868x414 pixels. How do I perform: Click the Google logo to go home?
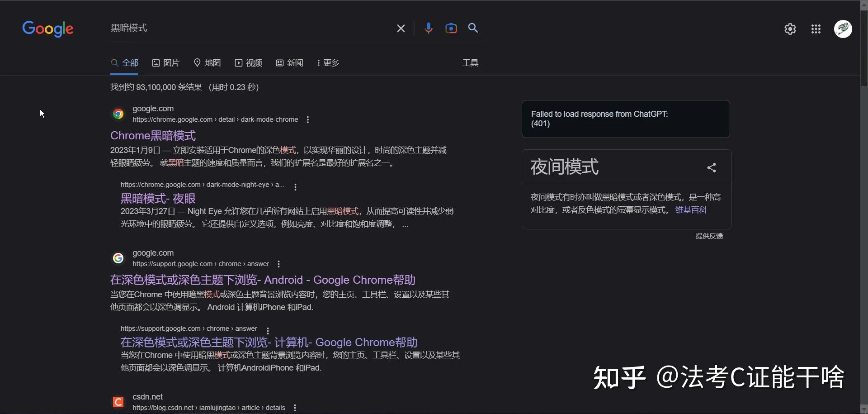[48, 29]
